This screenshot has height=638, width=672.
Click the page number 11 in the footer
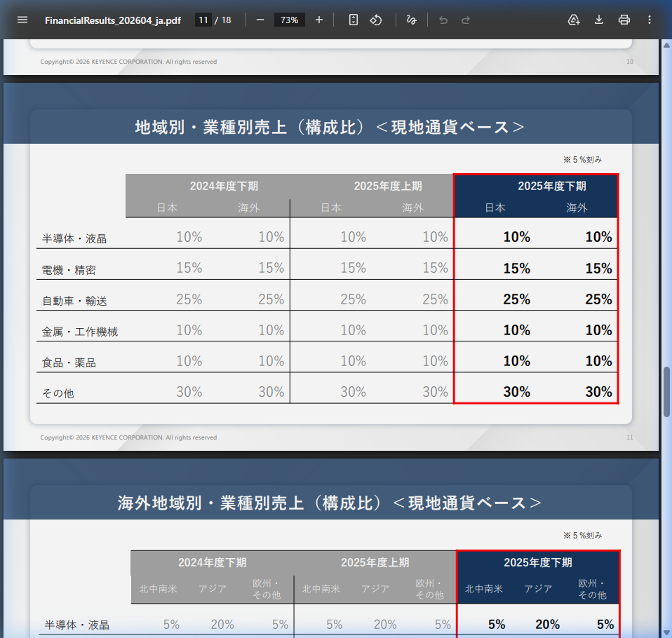(630, 437)
